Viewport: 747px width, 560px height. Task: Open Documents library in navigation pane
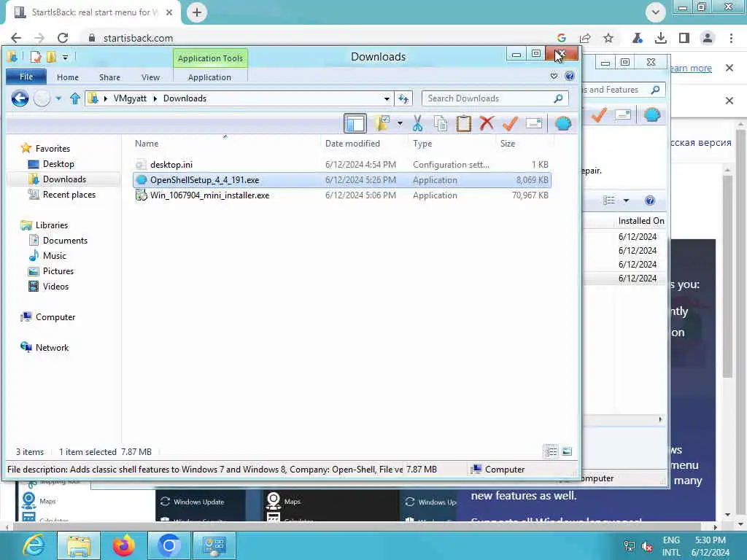65,241
